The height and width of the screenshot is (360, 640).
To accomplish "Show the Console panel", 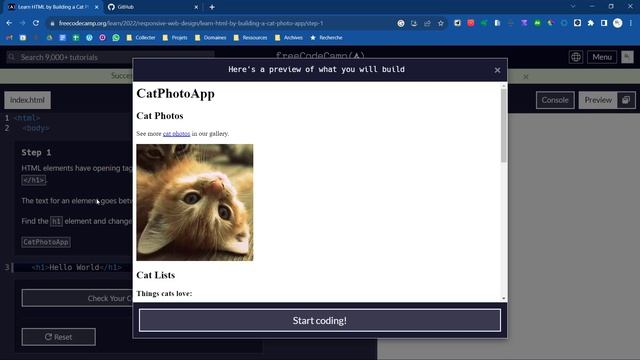I will (555, 100).
